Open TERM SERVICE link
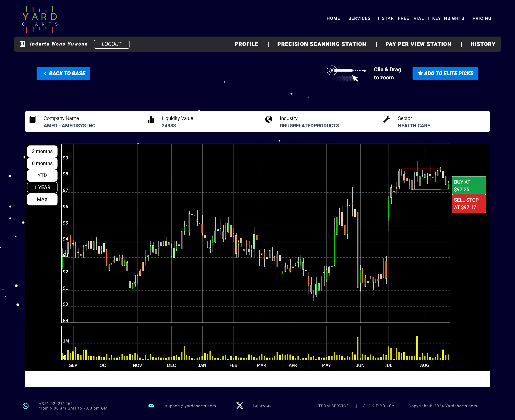This screenshot has height=420, width=515. pos(333,406)
